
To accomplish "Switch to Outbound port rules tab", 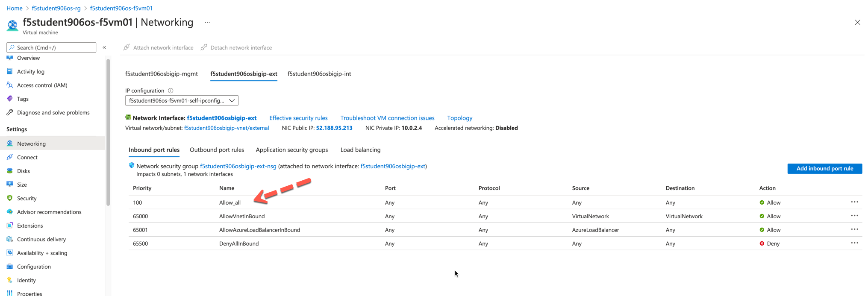I will point(217,150).
